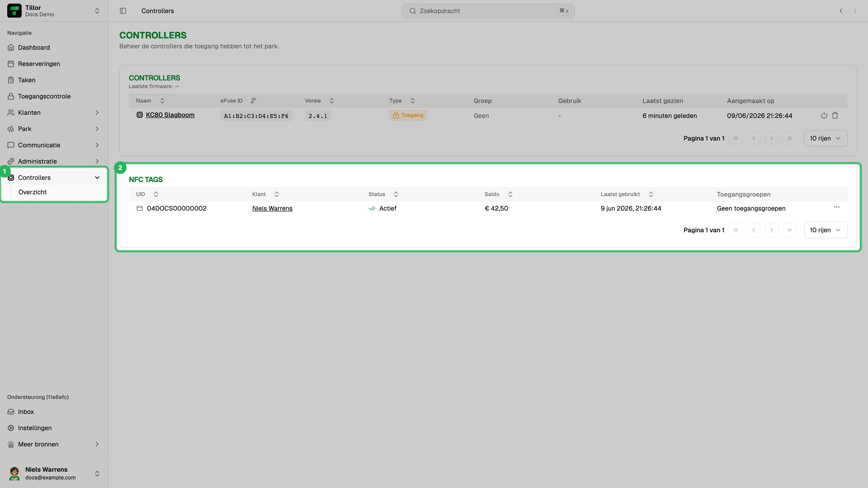Screen dimensions: 868x488
Task: Click the Niels Warrens avatar
Action: (x=14, y=473)
